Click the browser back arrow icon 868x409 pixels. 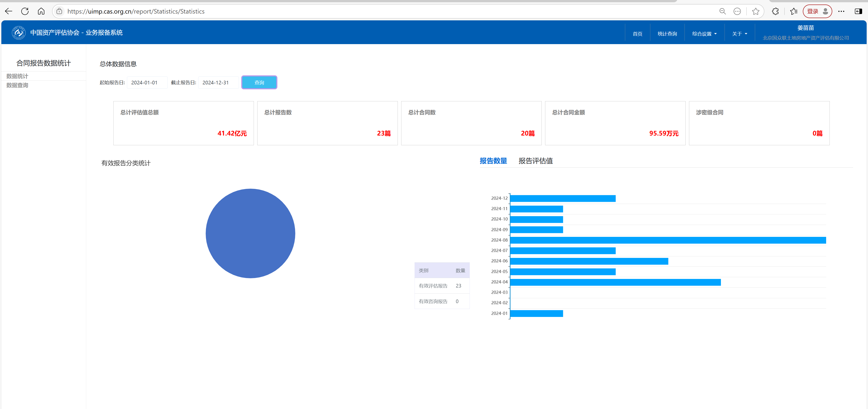point(9,12)
